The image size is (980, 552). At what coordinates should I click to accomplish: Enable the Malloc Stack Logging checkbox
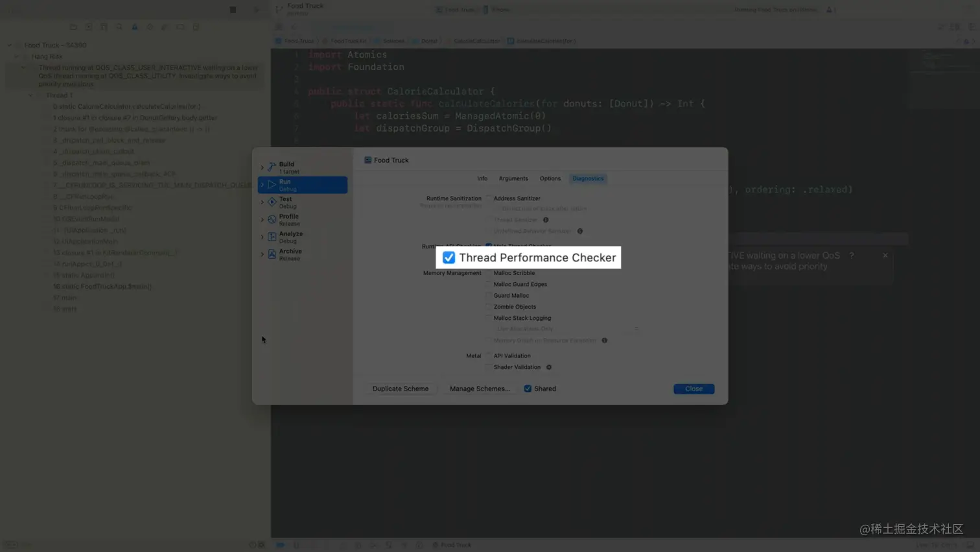coord(489,318)
